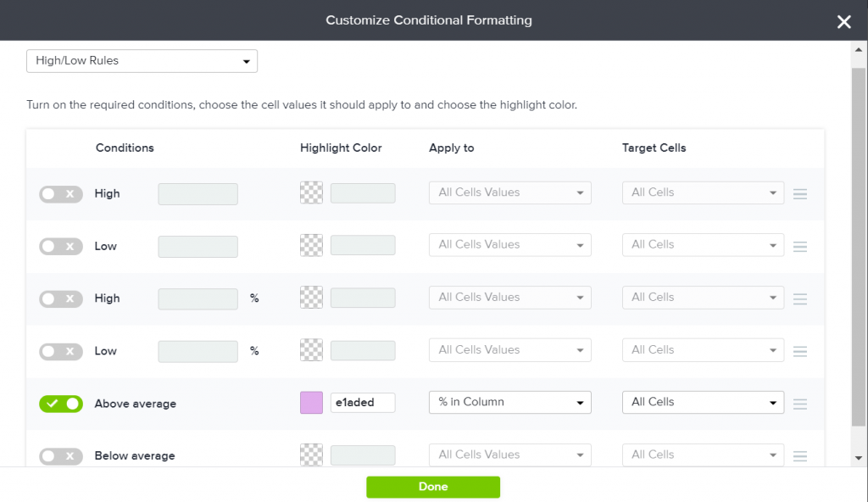Enable the Below average toggle

coord(61,456)
